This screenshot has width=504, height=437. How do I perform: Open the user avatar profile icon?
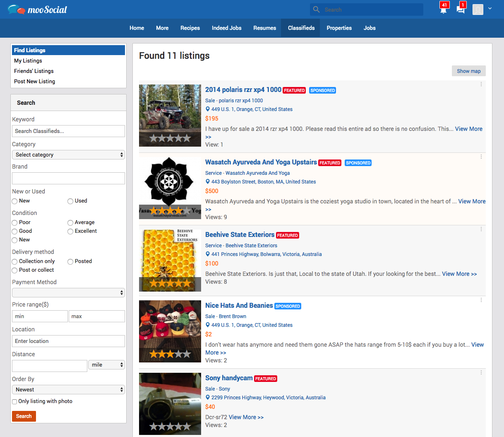click(478, 10)
